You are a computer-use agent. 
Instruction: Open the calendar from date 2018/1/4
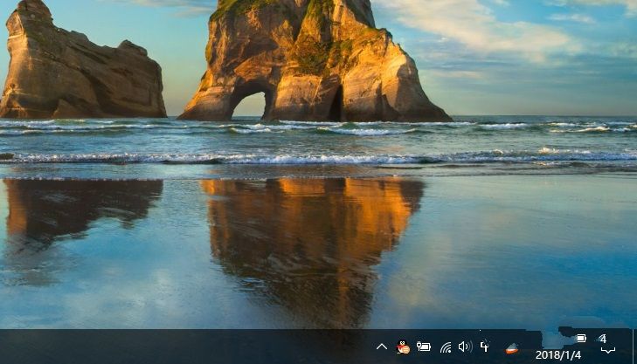[556, 355]
